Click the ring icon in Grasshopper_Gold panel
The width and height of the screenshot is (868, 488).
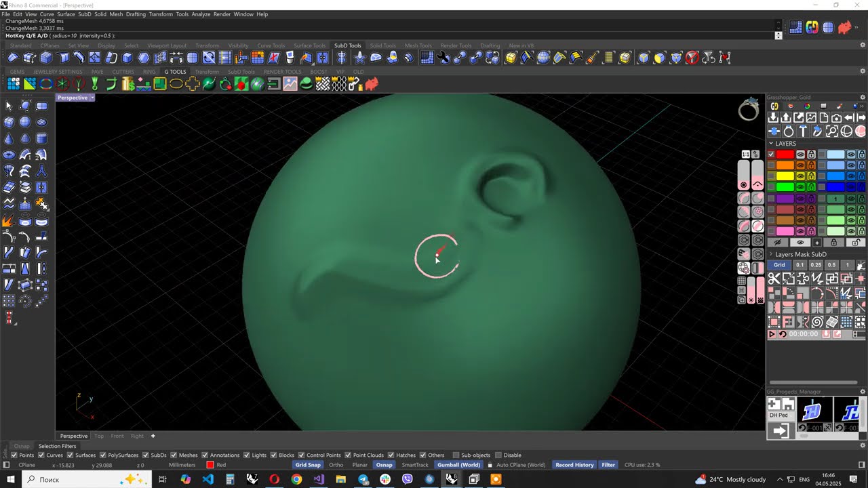[x=788, y=131]
